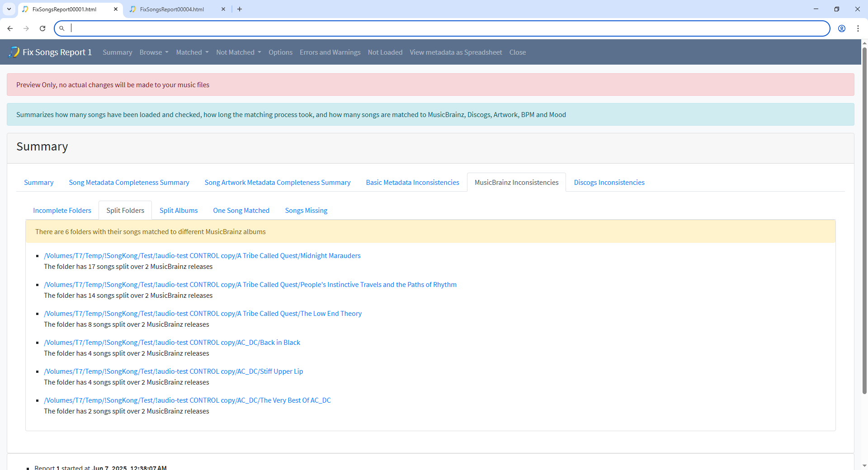
Task: Click 'The folder has 8 songs' text
Action: tap(127, 324)
